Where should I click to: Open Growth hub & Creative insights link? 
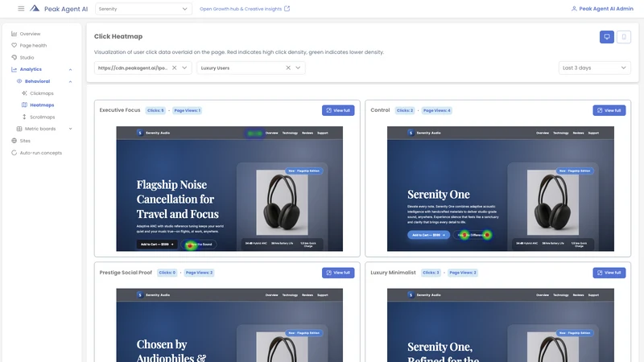[241, 9]
